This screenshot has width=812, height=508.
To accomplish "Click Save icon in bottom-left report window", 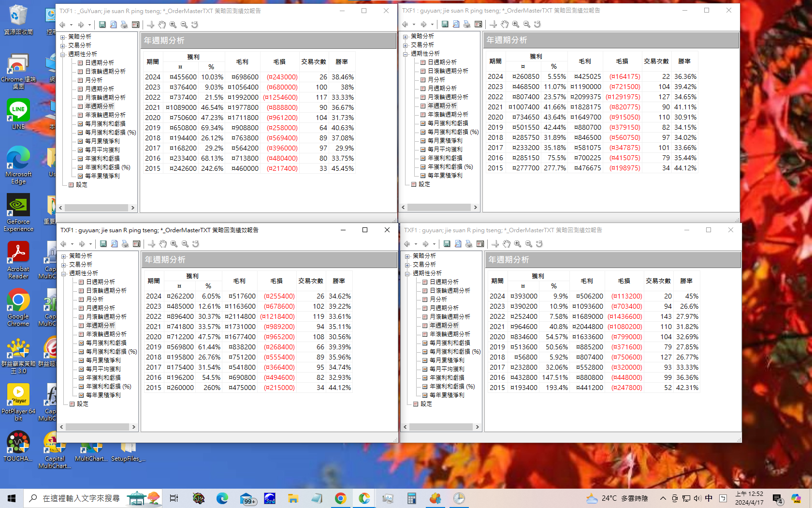I will click(x=103, y=244).
